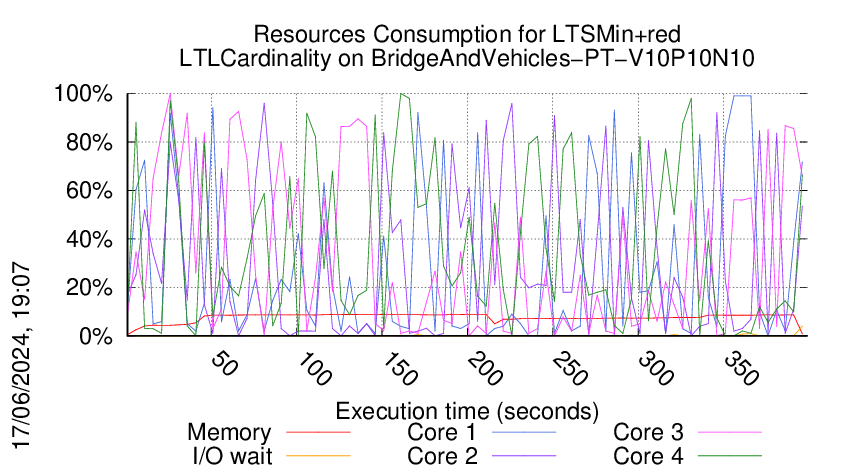Click the 50 x-axis tick label

pyautogui.click(x=223, y=364)
